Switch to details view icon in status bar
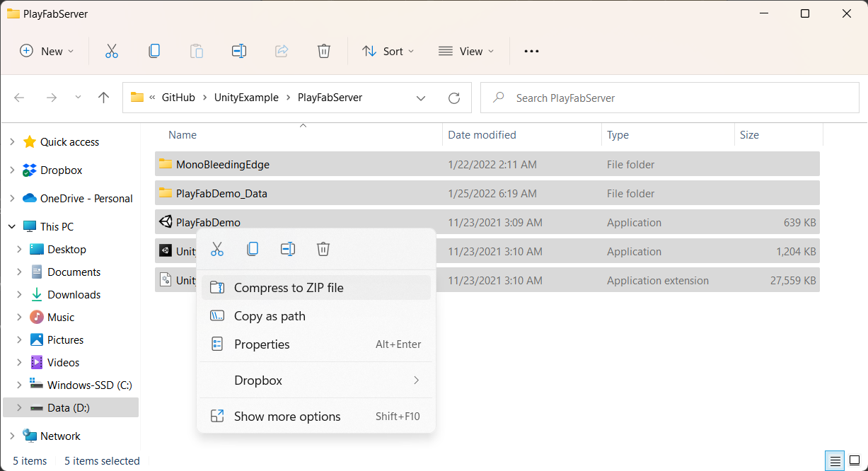This screenshot has width=868, height=471. 835,461
